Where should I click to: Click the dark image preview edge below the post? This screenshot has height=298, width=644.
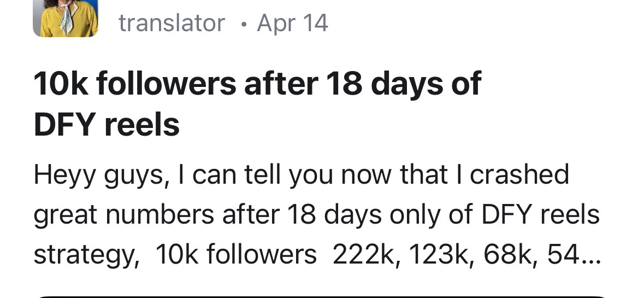pyautogui.click(x=322, y=296)
